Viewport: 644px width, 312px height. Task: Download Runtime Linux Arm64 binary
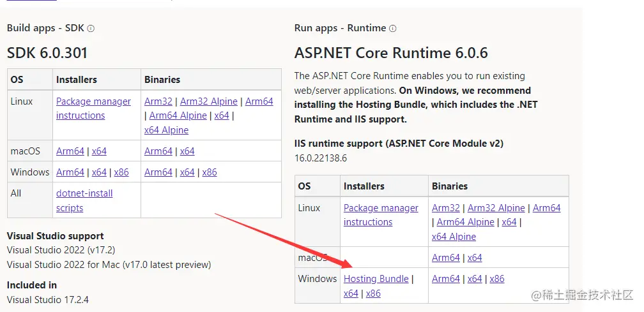(x=547, y=208)
